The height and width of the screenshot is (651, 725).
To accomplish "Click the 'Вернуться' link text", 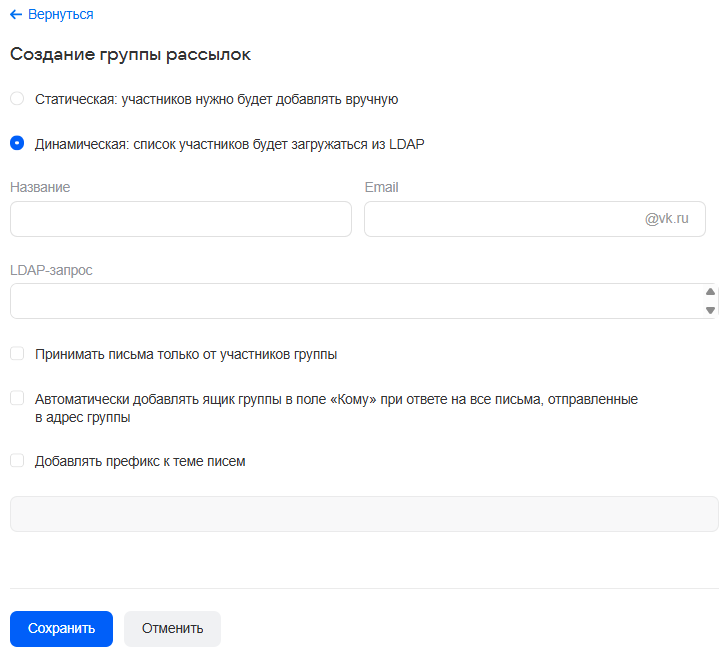I will (x=61, y=15).
